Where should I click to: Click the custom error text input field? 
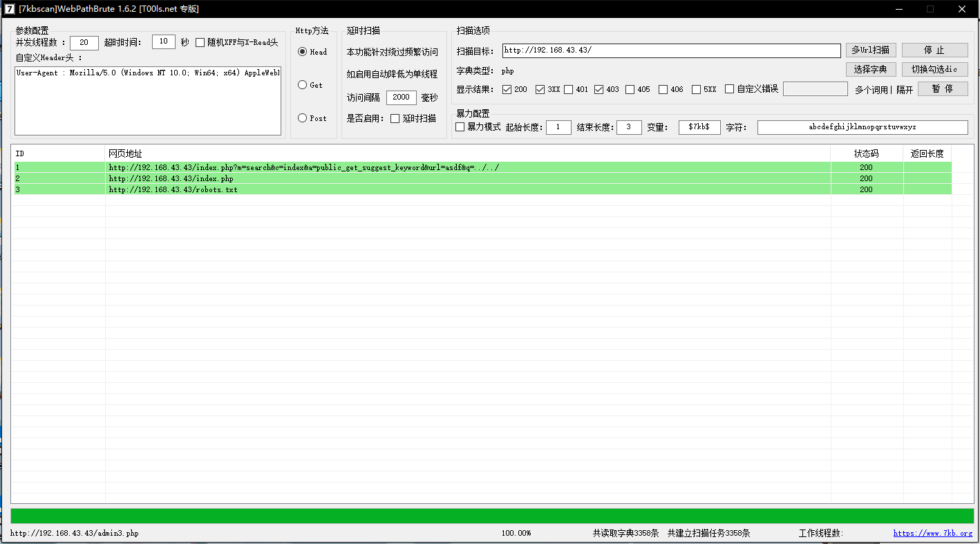[x=816, y=89]
